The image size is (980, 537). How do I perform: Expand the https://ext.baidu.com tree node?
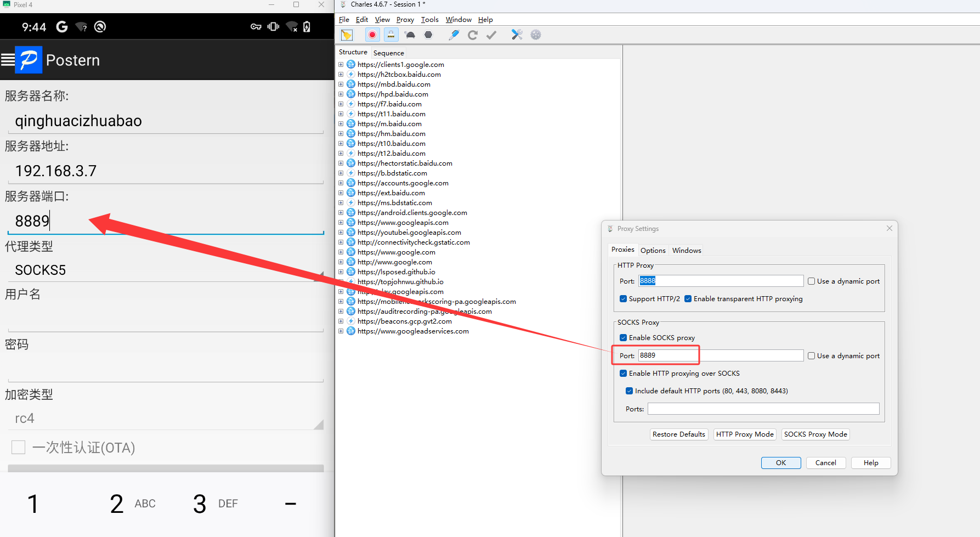click(341, 193)
